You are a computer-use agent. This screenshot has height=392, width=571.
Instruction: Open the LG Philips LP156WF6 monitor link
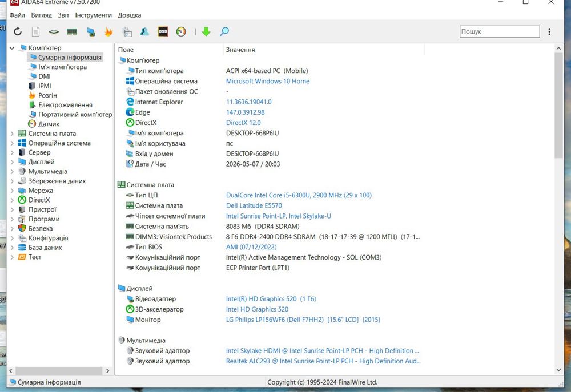point(303,320)
